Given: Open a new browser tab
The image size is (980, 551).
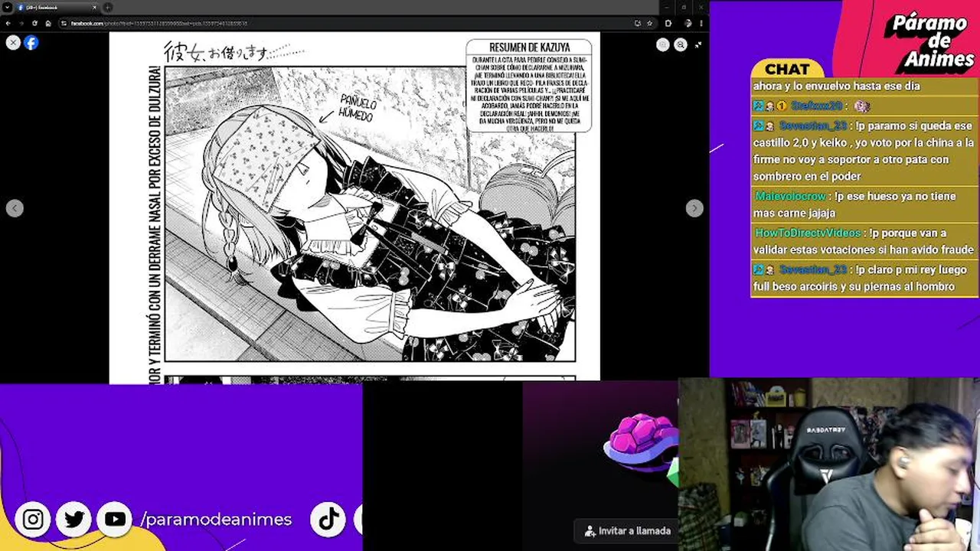Looking at the screenshot, I should 108,7.
